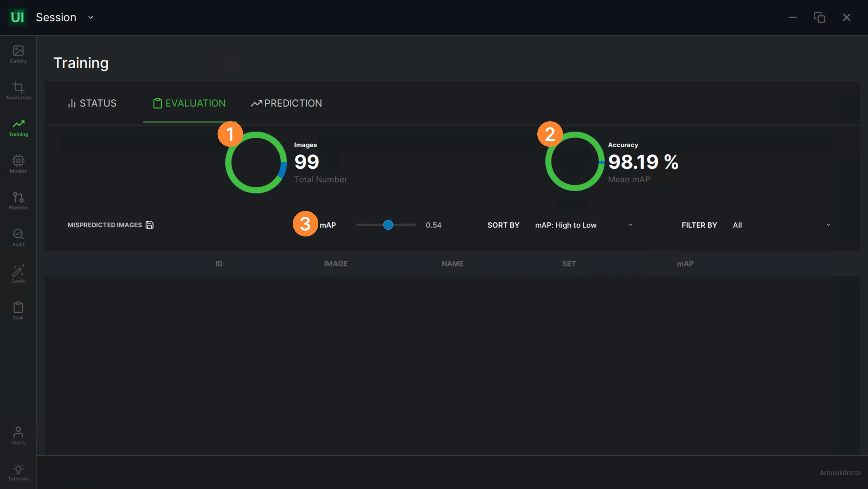Click the 0.54 mAP value

(433, 225)
